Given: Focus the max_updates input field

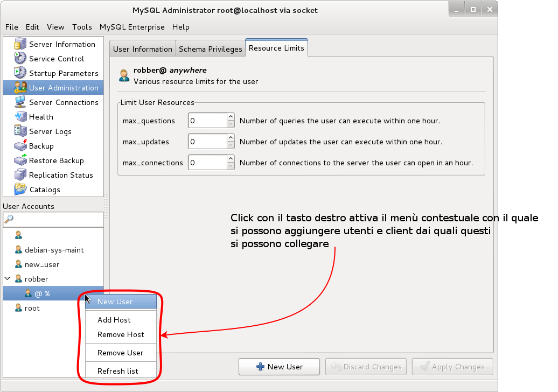Looking at the screenshot, I should pyautogui.click(x=207, y=142).
